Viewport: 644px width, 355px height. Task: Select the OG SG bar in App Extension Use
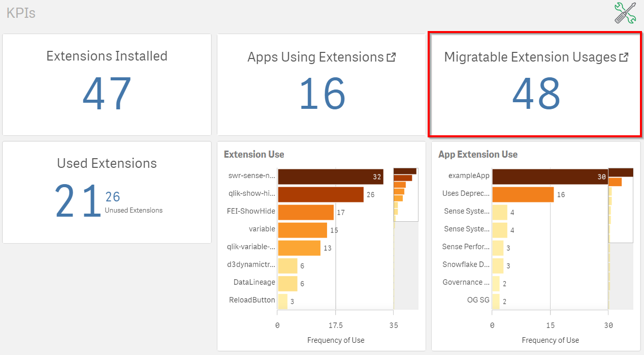(496, 301)
